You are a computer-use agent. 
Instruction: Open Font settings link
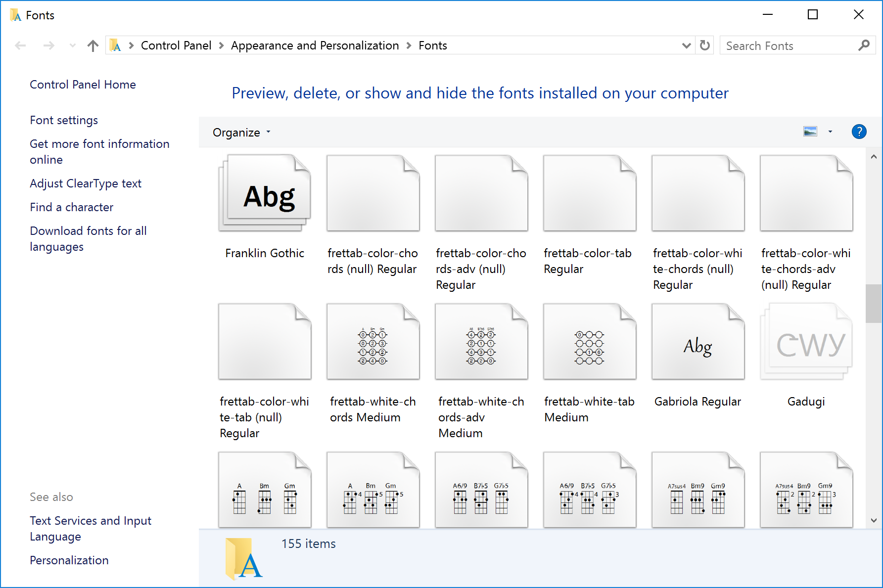64,120
